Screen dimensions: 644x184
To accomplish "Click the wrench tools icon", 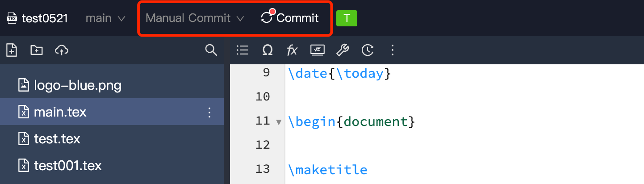I will click(343, 50).
